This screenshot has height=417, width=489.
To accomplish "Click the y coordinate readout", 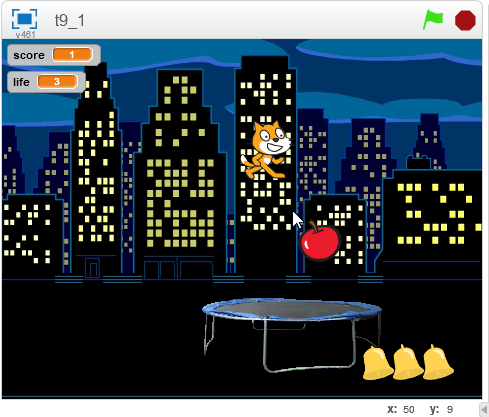I will coord(441,409).
